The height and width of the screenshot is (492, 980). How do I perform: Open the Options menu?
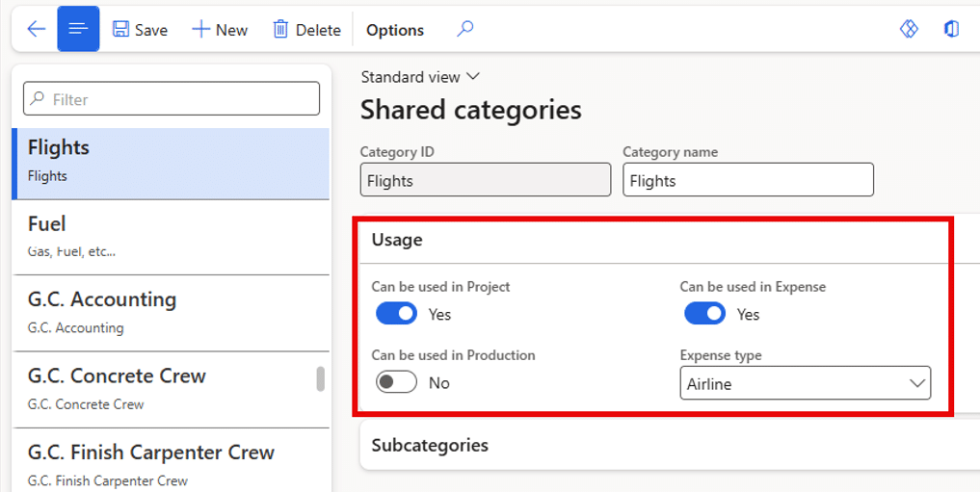[395, 30]
